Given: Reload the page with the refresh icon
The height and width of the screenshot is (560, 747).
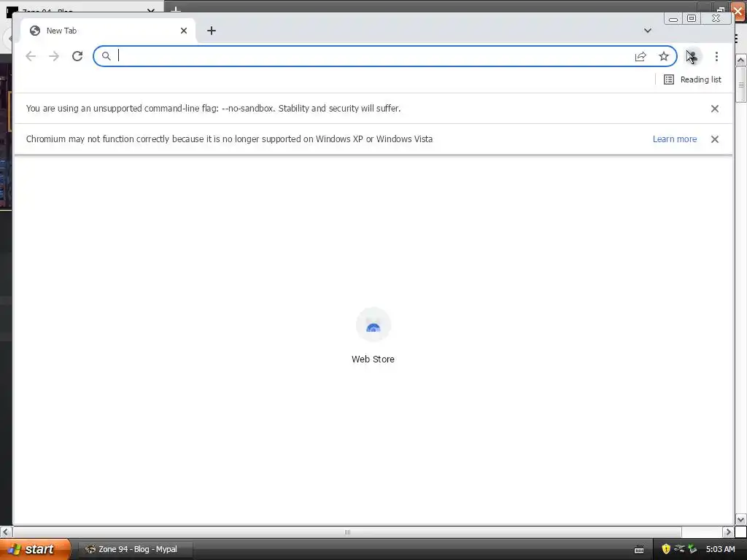Looking at the screenshot, I should tap(77, 56).
